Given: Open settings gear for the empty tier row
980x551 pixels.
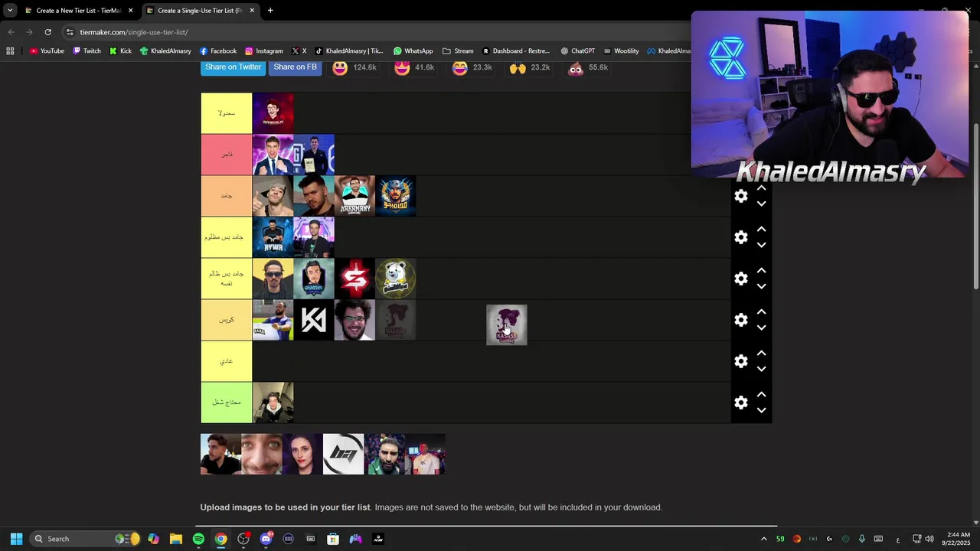Looking at the screenshot, I should (740, 361).
